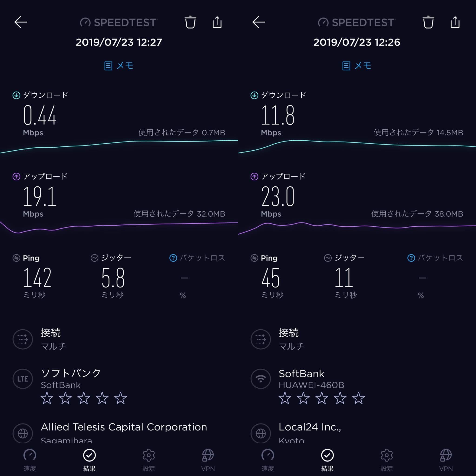Open メモ note for the 12:26 test
Image resolution: width=476 pixels, height=476 pixels.
pos(357,66)
